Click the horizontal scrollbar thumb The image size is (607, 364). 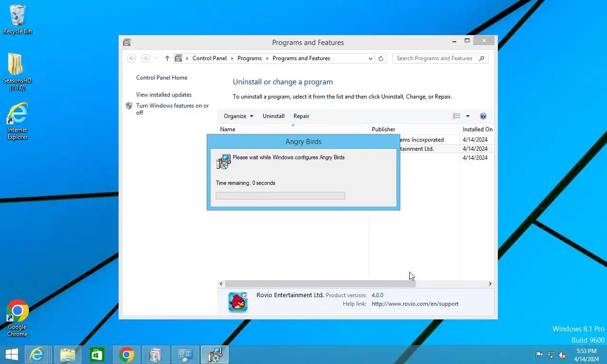point(320,283)
